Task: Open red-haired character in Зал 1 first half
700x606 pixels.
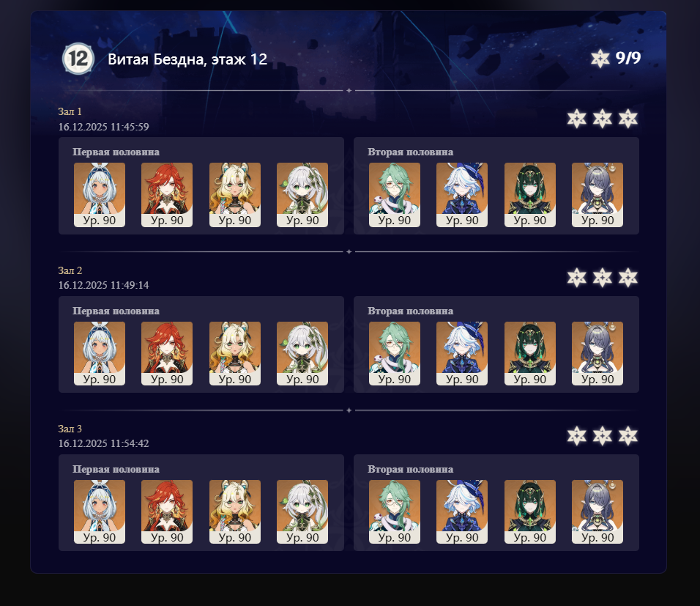Action: click(167, 195)
